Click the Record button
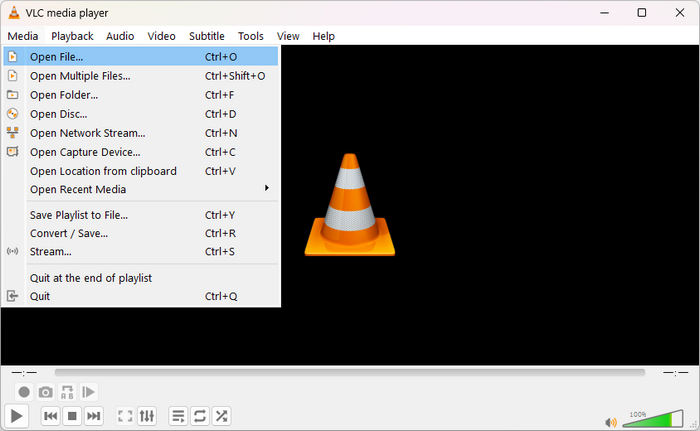700x431 pixels. point(24,392)
